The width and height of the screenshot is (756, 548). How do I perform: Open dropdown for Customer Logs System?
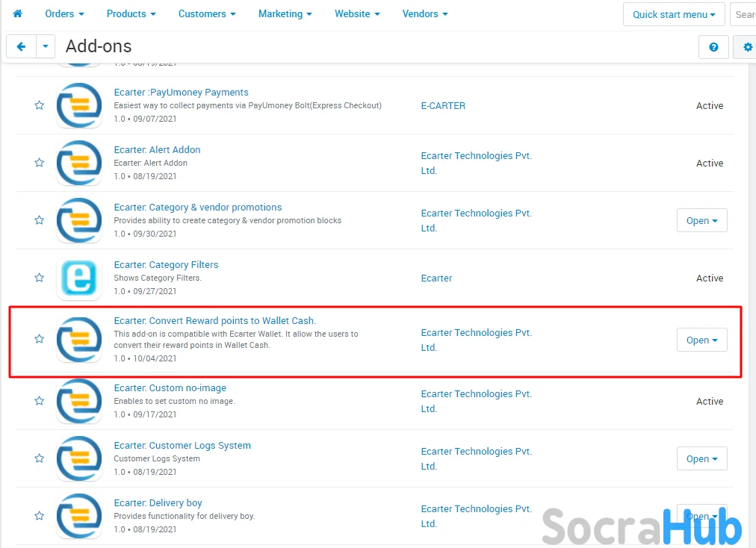tap(701, 459)
